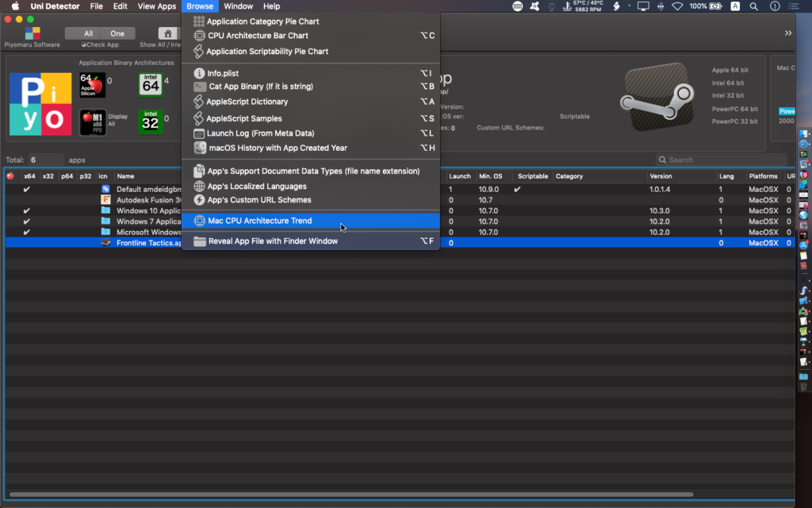Click the Autodesk Fusion row app icon
The width and height of the screenshot is (812, 508).
tap(105, 199)
